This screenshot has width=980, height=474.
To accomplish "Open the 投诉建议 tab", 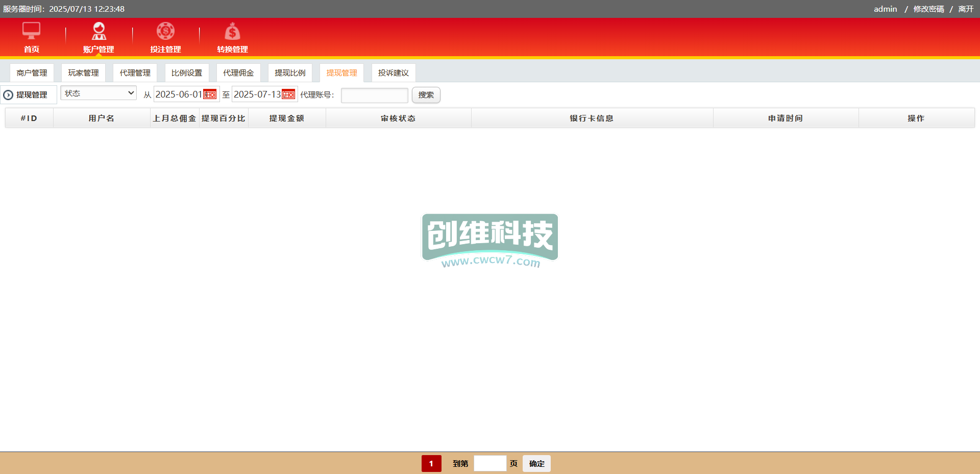I will (393, 73).
